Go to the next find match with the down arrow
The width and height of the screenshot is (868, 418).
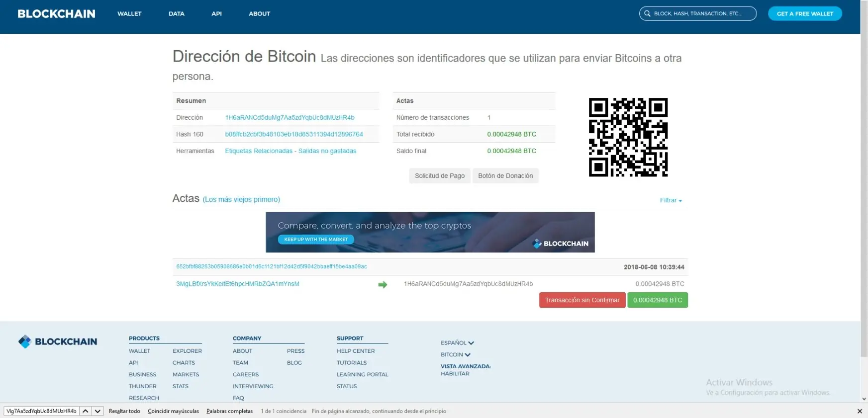pos(97,411)
